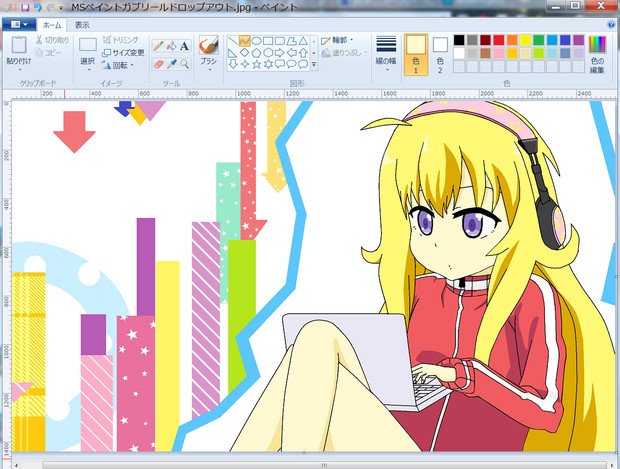620x469 pixels.
Task: Select the Up arrow shape
Action: point(303,52)
